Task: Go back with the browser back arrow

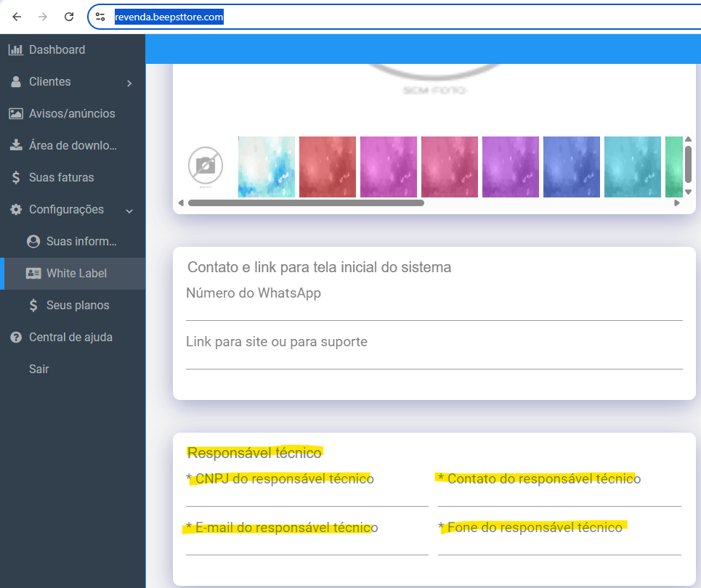Action: [17, 17]
